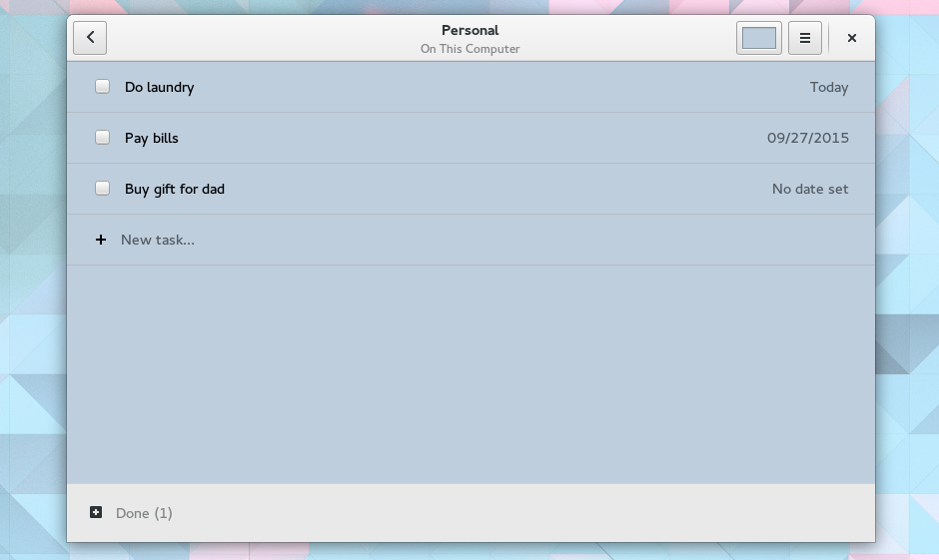Open the hamburger menu button
This screenshot has height=560, width=939.
(x=805, y=38)
